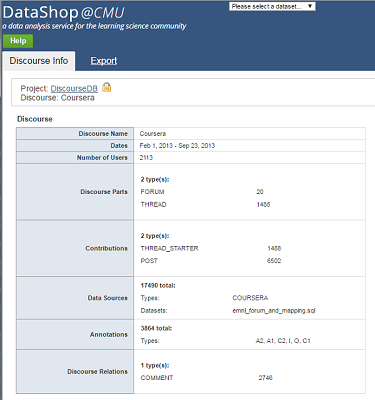Click the 'Annotations' row label
Image resolution: width=375 pixels, height=400 pixels.
tap(109, 334)
